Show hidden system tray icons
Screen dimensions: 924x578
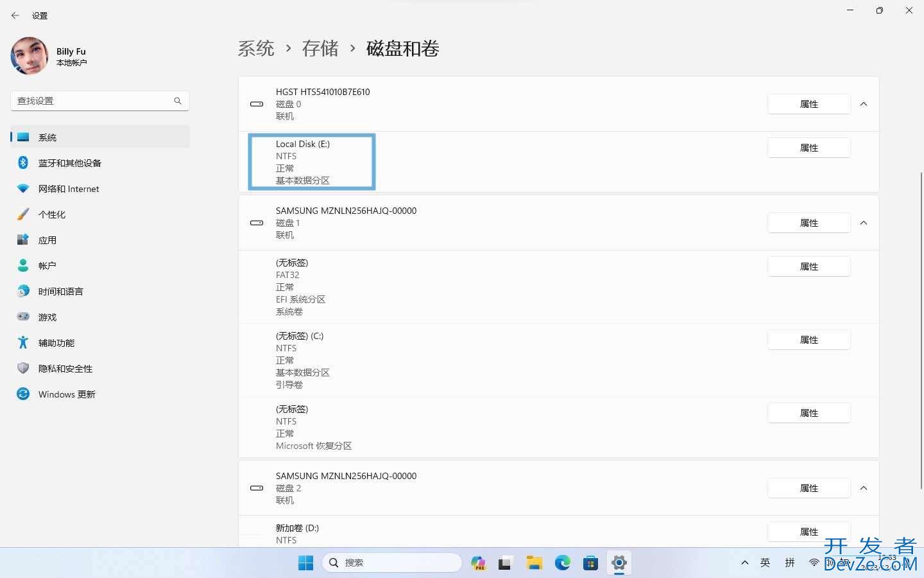click(745, 563)
